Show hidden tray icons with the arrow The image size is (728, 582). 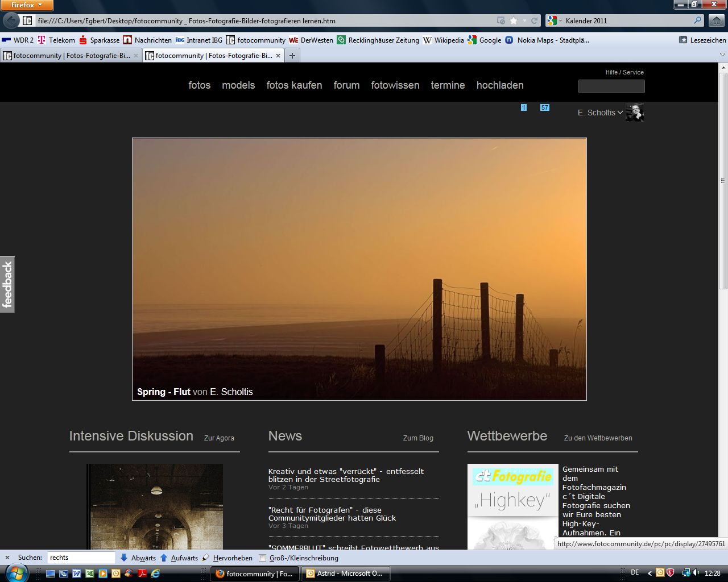pyautogui.click(x=650, y=573)
